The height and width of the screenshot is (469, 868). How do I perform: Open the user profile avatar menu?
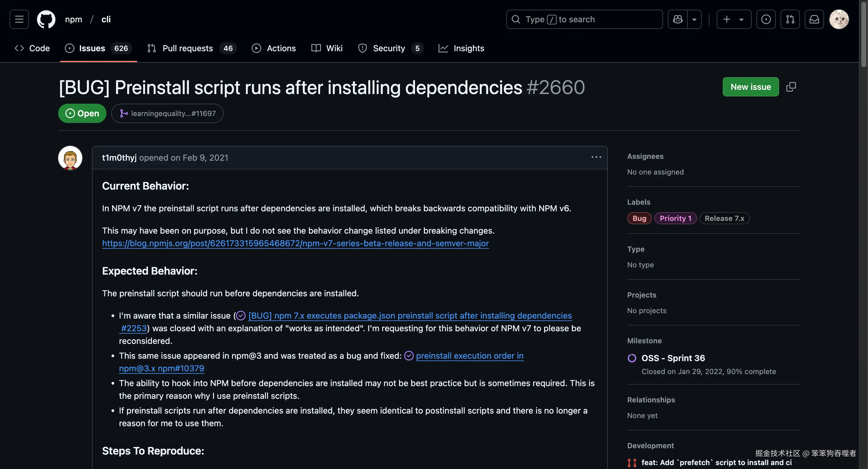tap(839, 19)
